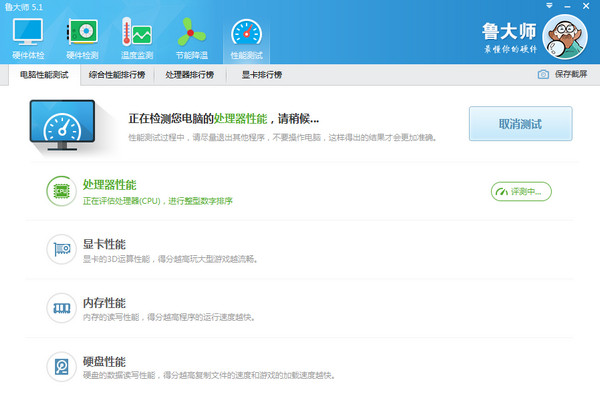Minimize the 鲁大师 window
The width and height of the screenshot is (600, 397).
(567, 7)
